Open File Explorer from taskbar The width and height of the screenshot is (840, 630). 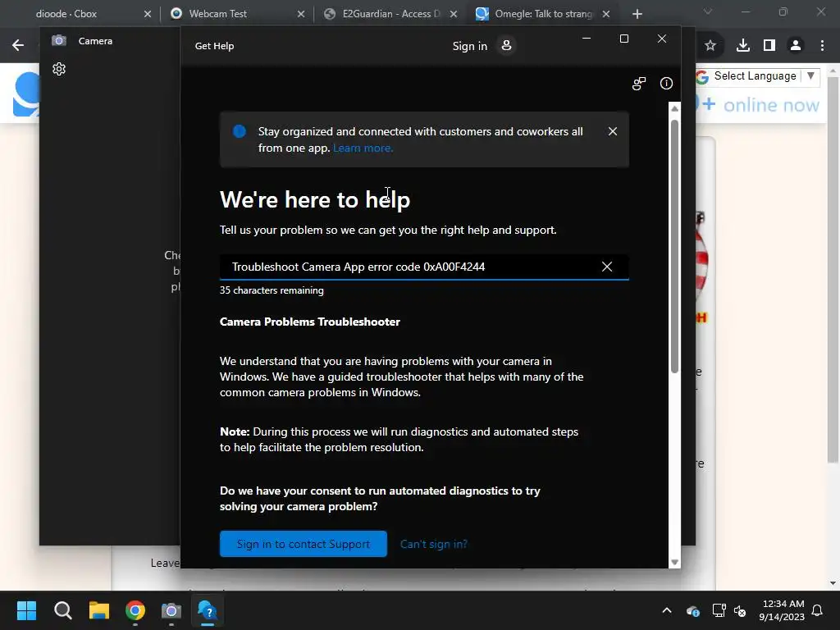[x=99, y=610]
